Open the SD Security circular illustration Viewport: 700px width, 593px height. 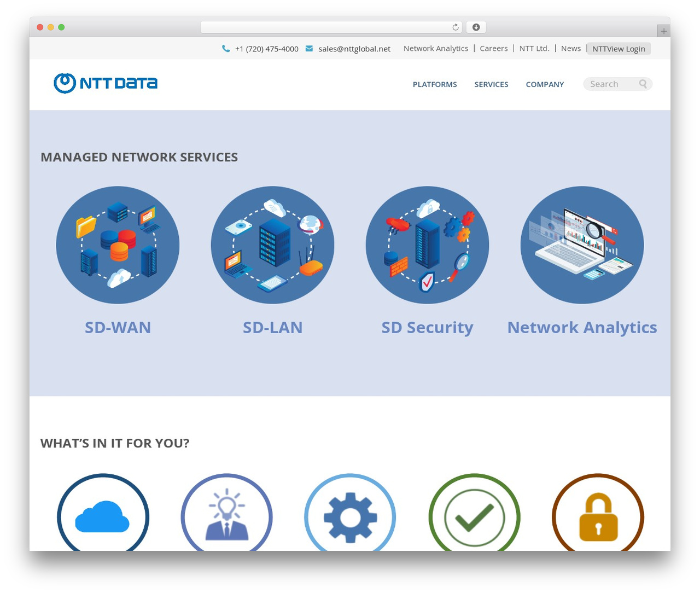(427, 245)
